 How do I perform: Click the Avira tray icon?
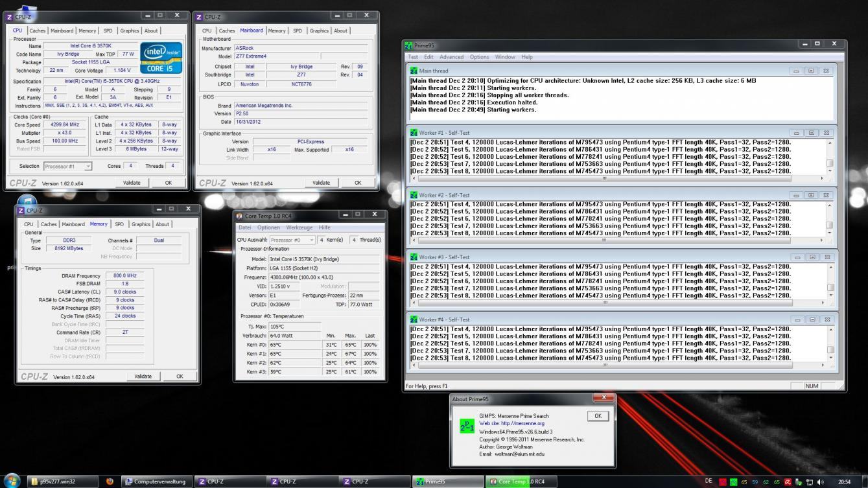tap(788, 482)
